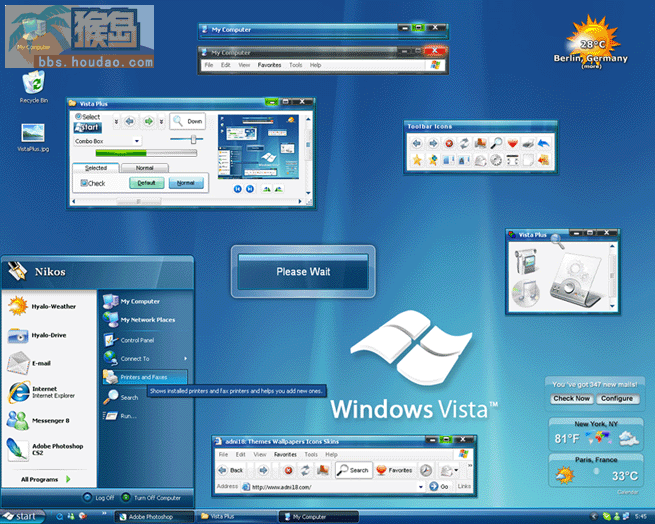655x524 pixels.
Task: Toggle the Check checkbox
Action: click(x=84, y=183)
